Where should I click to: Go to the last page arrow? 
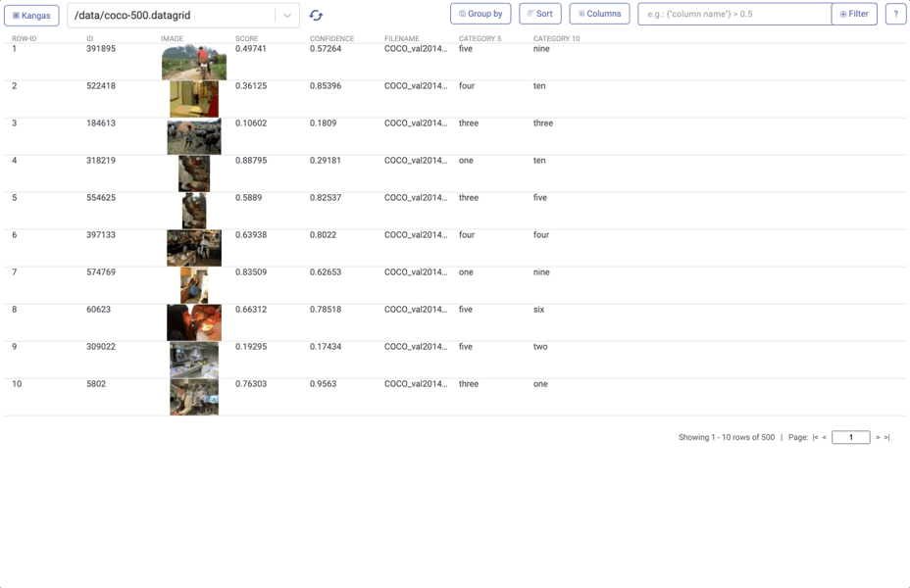[887, 438]
